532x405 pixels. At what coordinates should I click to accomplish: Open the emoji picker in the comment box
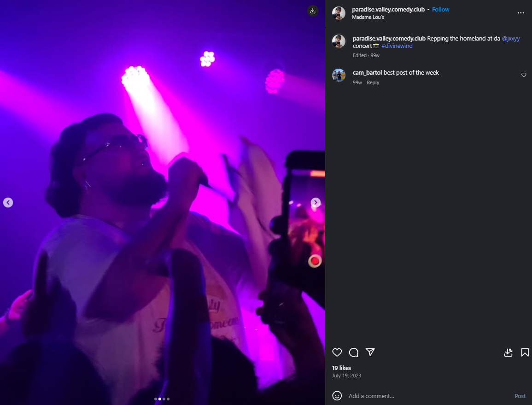(337, 396)
